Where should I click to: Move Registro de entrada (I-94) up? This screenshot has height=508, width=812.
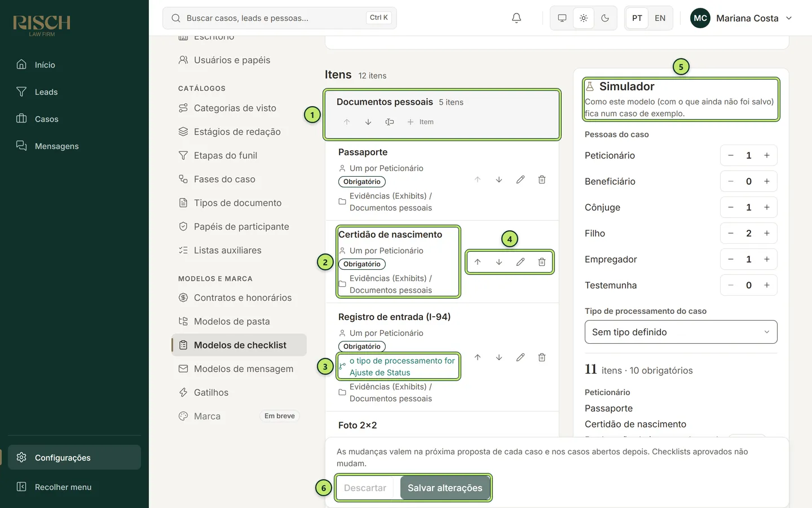pos(478,357)
